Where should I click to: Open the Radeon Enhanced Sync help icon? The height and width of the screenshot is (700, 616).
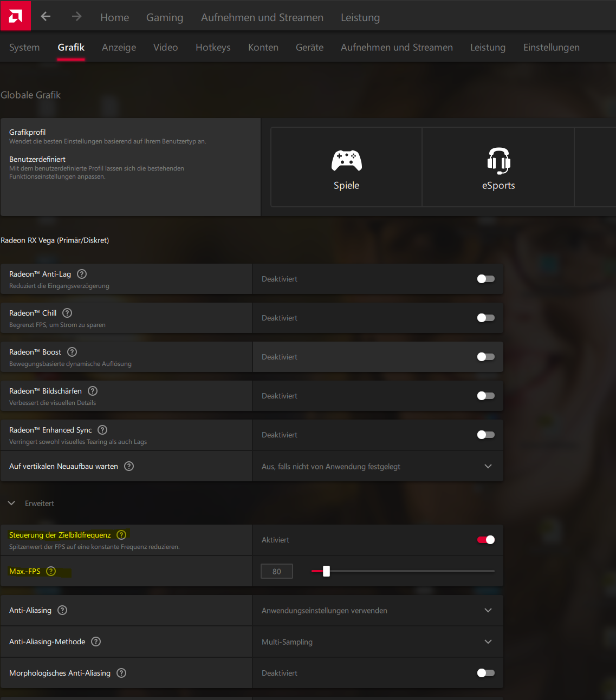(x=102, y=430)
